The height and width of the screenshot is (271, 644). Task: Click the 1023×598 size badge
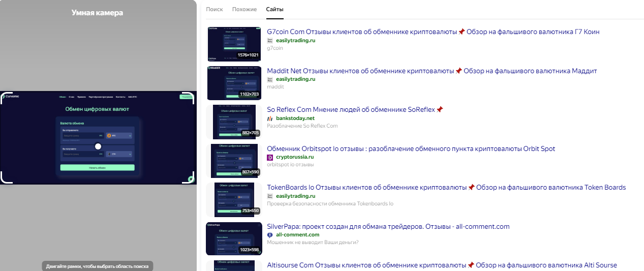(x=249, y=250)
